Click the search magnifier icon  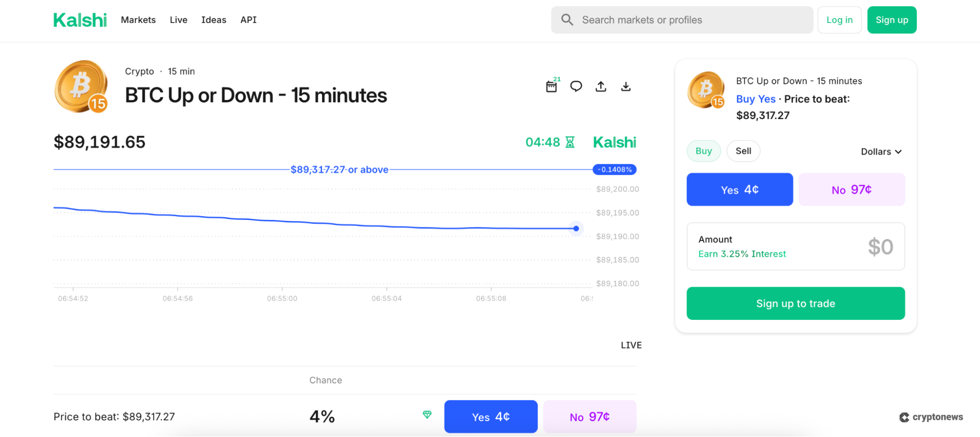pos(567,20)
